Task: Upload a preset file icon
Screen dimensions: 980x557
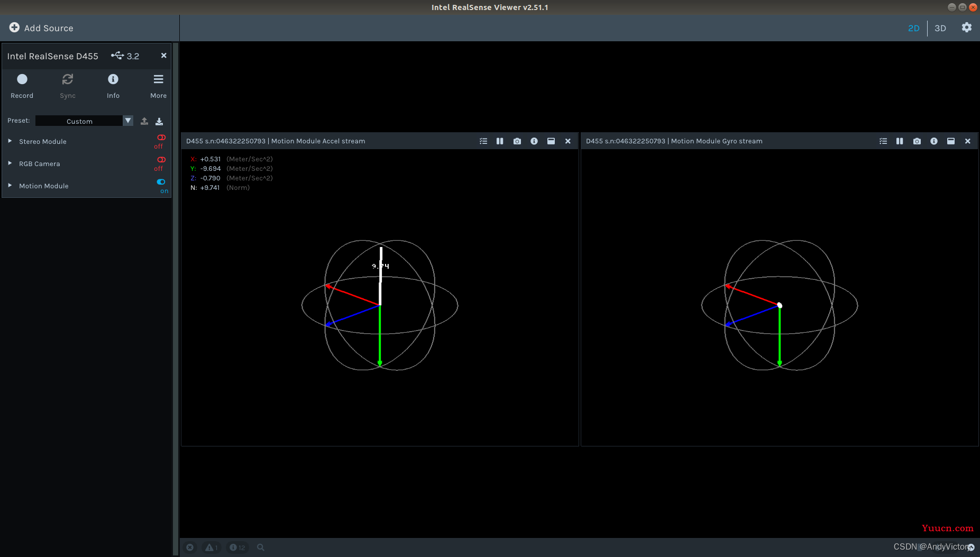Action: [144, 121]
